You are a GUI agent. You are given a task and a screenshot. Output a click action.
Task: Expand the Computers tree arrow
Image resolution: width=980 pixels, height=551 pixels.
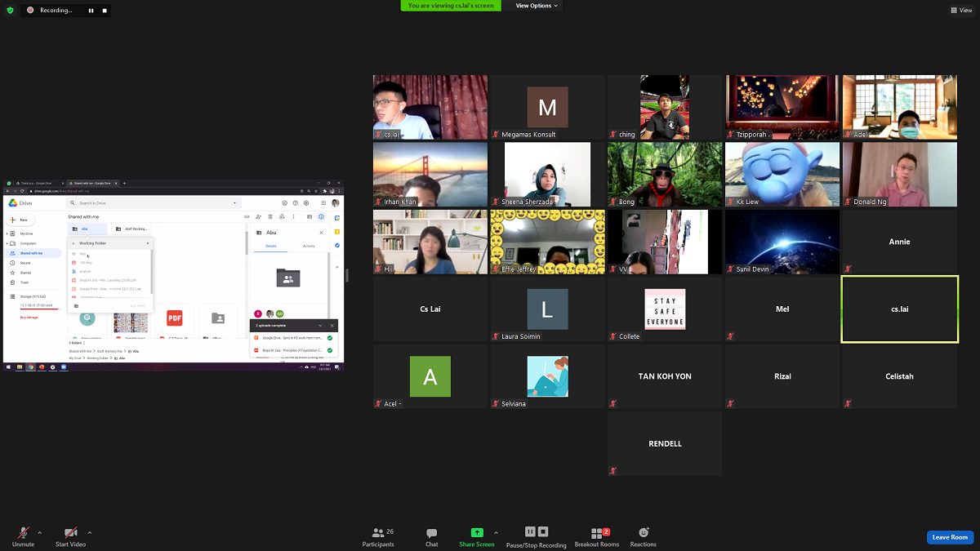click(7, 243)
